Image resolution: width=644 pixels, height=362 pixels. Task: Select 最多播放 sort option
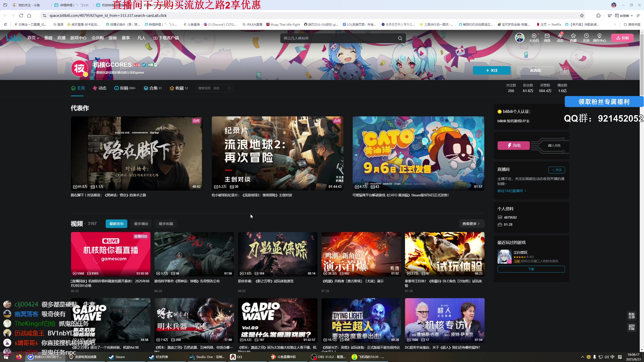141,224
